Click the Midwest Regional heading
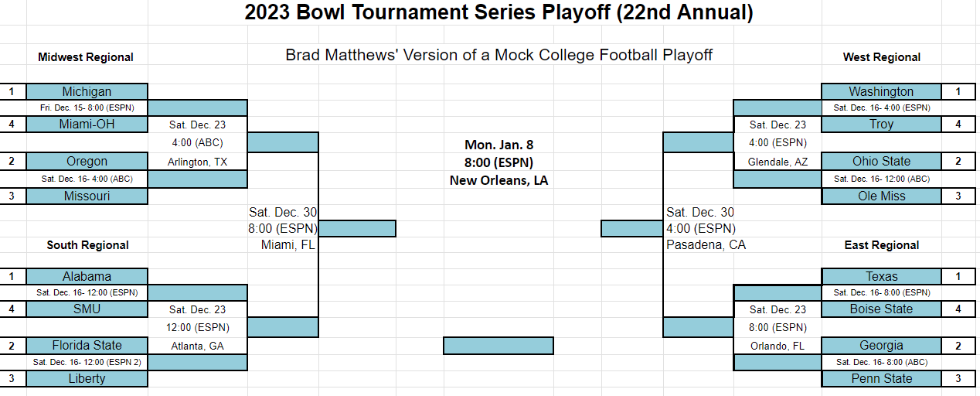The image size is (980, 396). pos(86,56)
